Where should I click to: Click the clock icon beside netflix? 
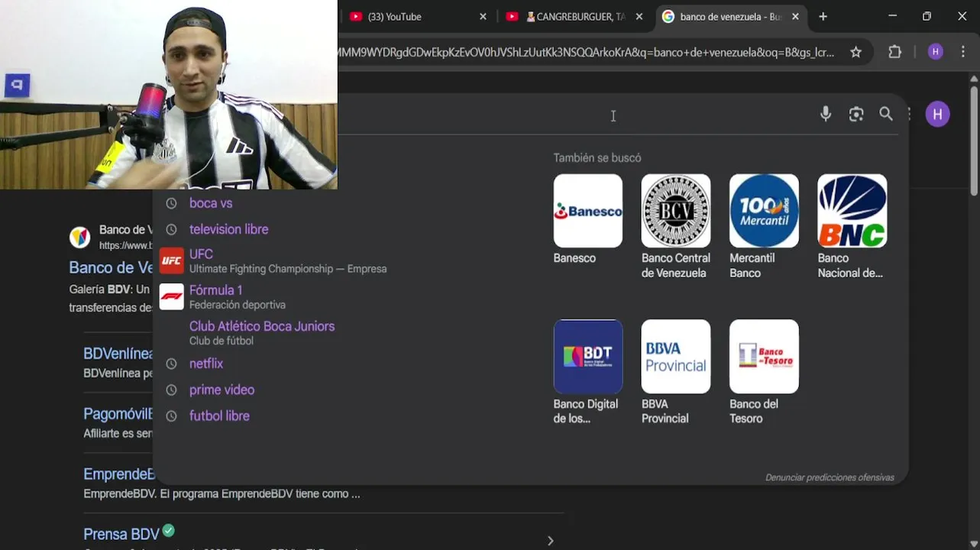(x=171, y=364)
